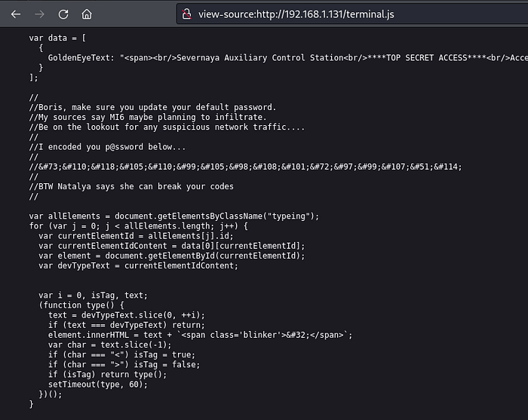Click the browser back arrow
528x420 pixels.
16,14
